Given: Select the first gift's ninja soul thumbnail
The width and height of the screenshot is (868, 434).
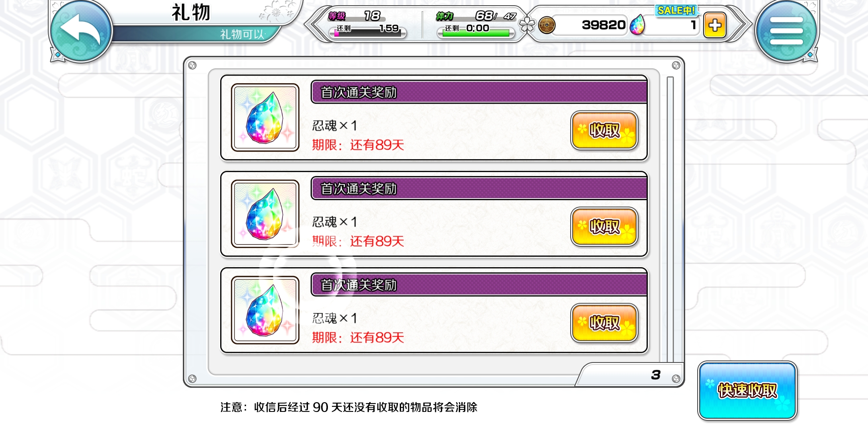Looking at the screenshot, I should point(265,117).
